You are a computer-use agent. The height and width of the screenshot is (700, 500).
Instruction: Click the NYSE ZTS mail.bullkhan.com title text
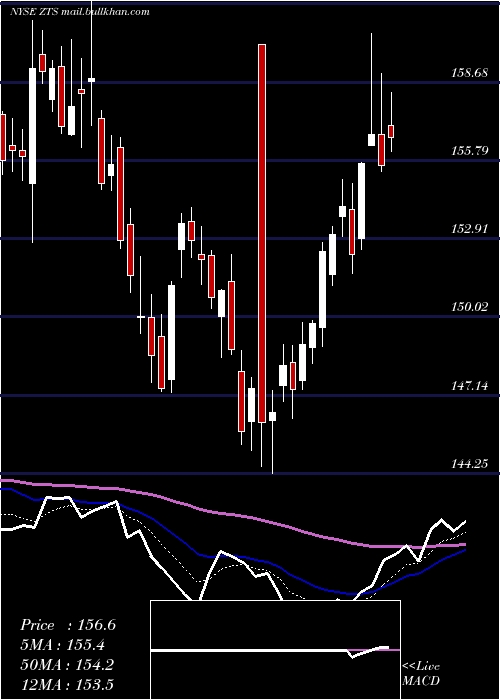point(79,12)
